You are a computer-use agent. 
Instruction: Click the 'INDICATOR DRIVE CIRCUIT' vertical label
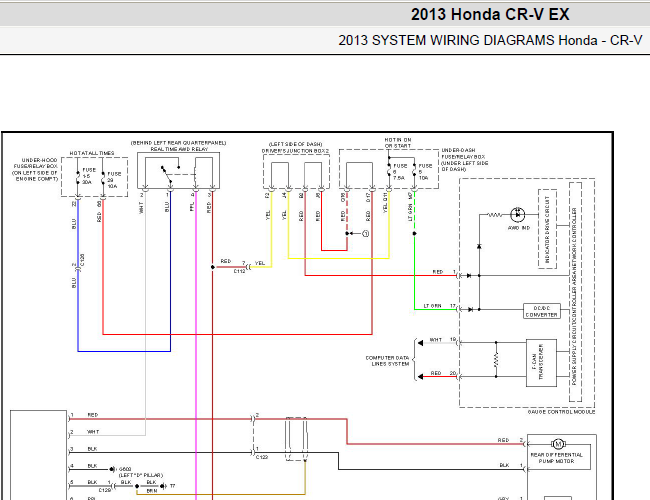click(x=547, y=229)
